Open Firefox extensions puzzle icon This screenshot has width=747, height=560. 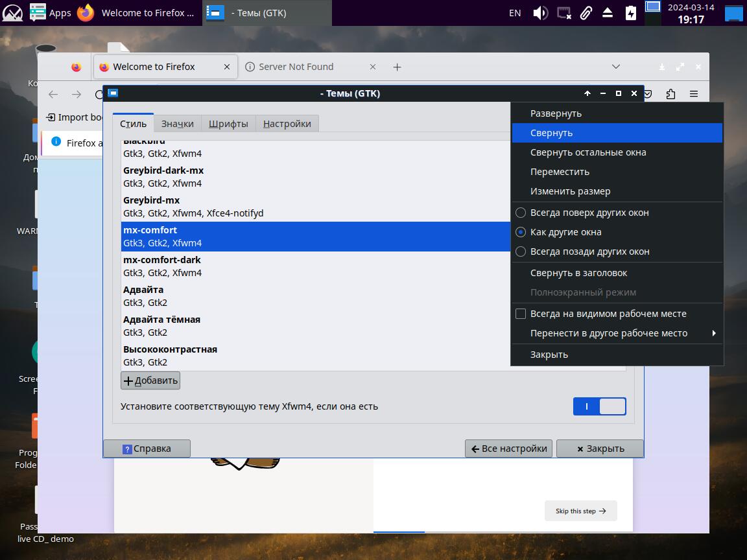[x=670, y=94]
